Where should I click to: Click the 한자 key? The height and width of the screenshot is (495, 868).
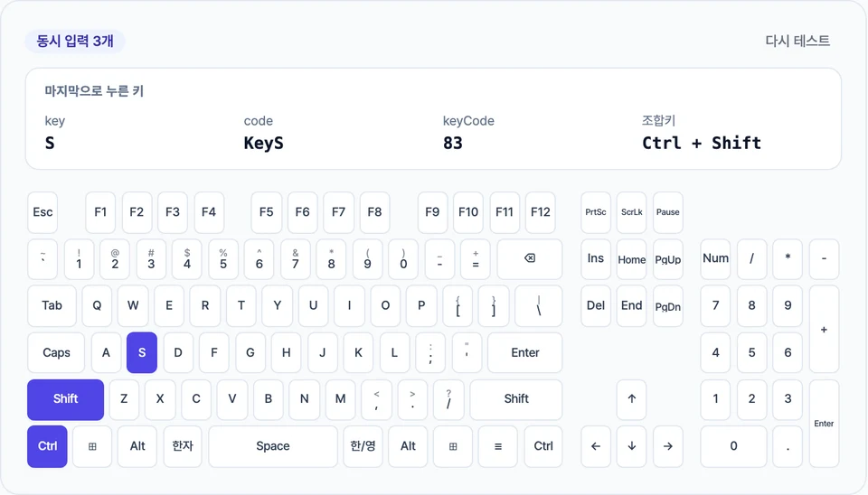(183, 446)
